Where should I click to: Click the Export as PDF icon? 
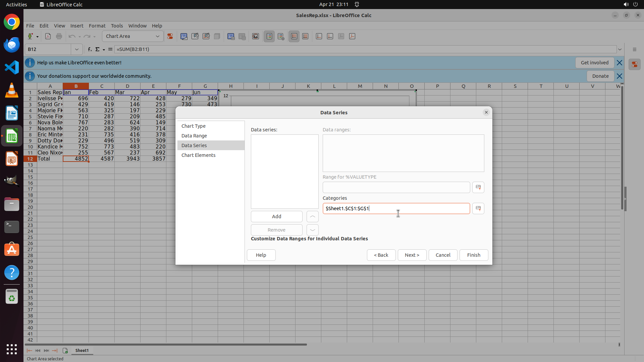(x=48, y=36)
